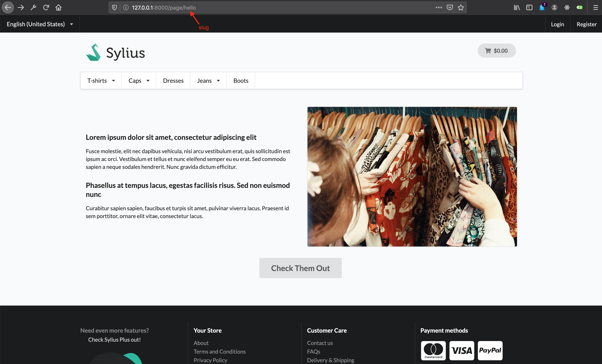Open the browser hamburger menu
This screenshot has width=602, height=364.
596,8
